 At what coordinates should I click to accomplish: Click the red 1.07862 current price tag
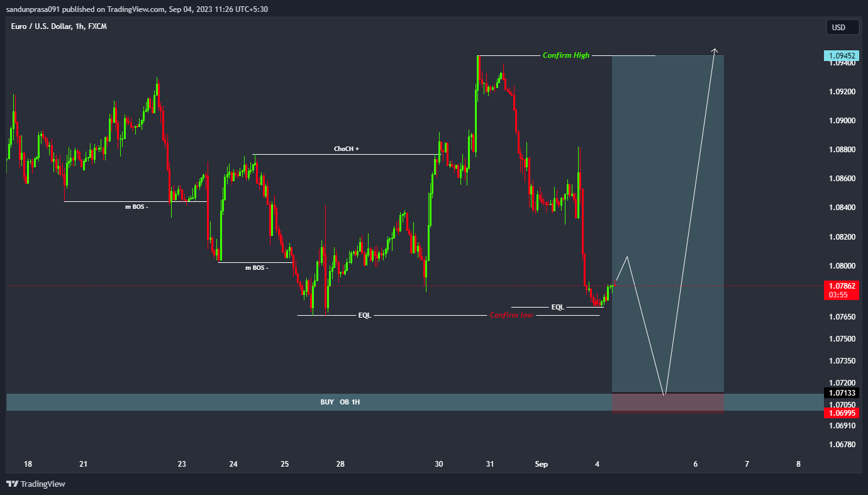click(x=841, y=286)
